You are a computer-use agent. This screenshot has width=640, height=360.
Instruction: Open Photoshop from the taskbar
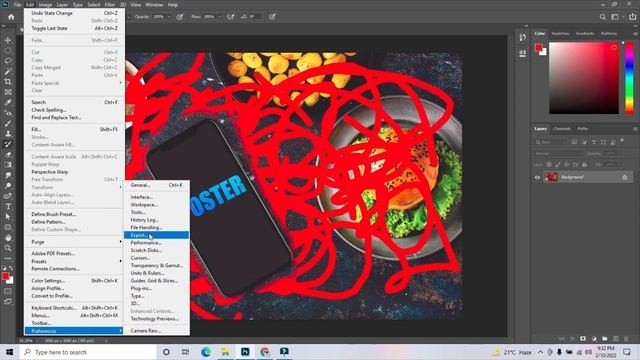point(245,352)
